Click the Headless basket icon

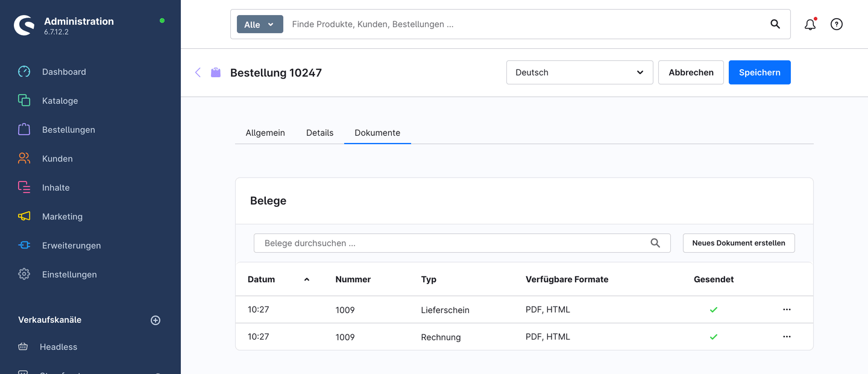(x=23, y=347)
